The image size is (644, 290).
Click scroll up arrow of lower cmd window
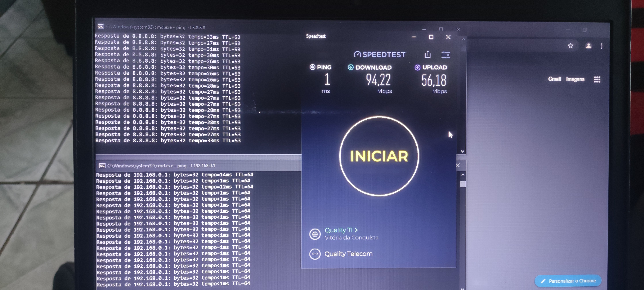pyautogui.click(x=463, y=175)
